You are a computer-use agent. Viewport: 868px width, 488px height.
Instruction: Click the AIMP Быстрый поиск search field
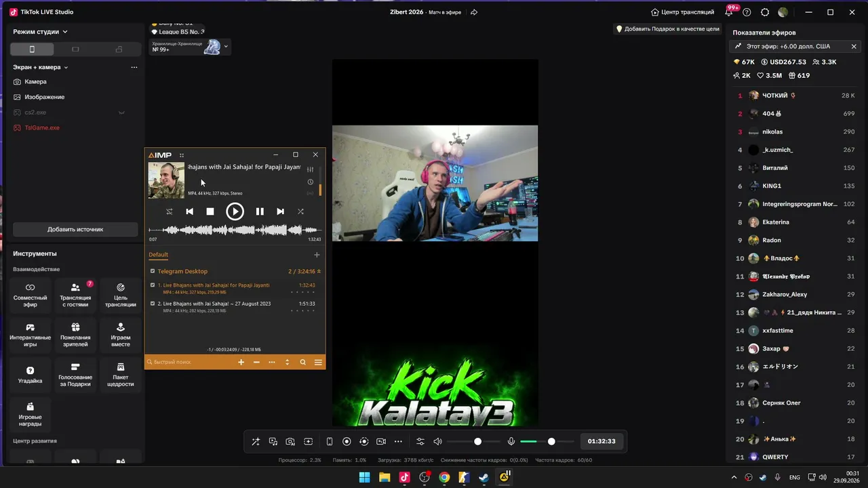pos(191,363)
